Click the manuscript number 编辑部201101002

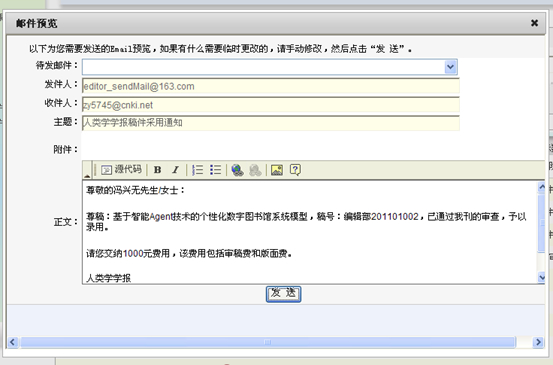pyautogui.click(x=381, y=217)
